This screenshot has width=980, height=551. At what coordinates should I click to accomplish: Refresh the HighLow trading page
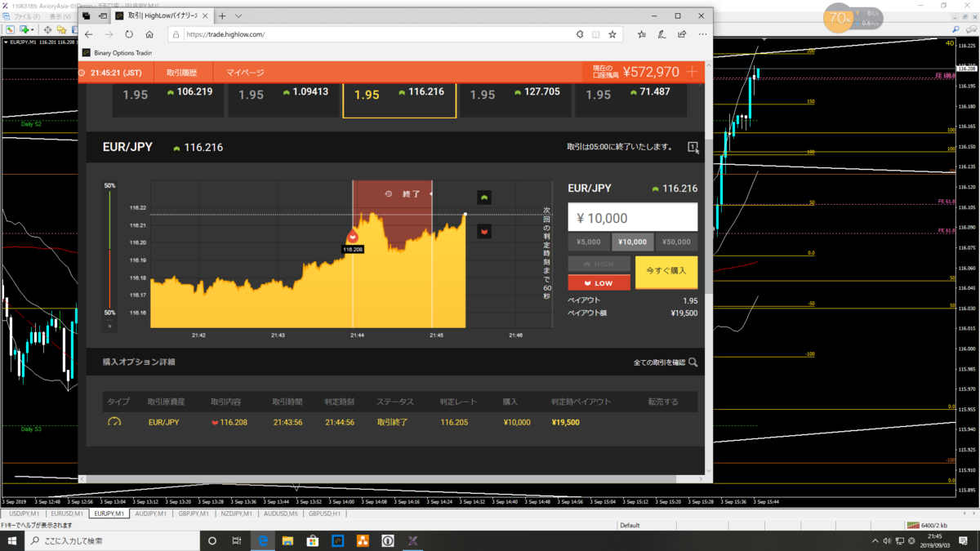(x=129, y=34)
